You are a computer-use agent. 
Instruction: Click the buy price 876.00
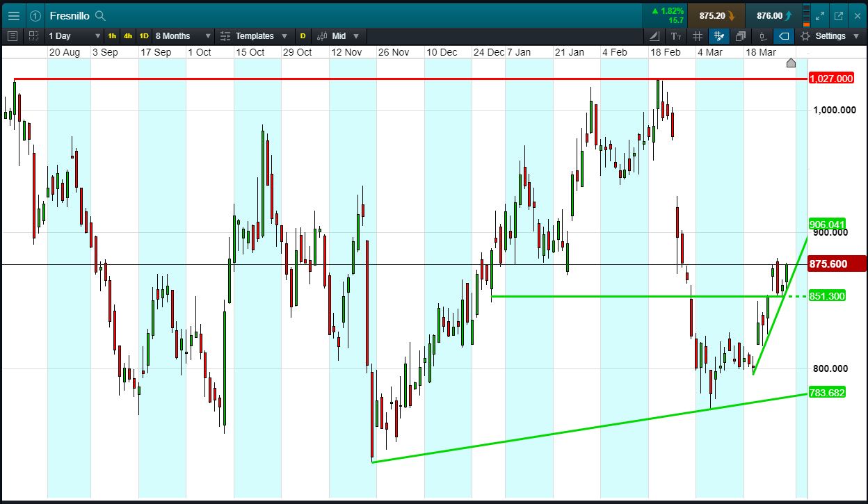click(x=773, y=15)
